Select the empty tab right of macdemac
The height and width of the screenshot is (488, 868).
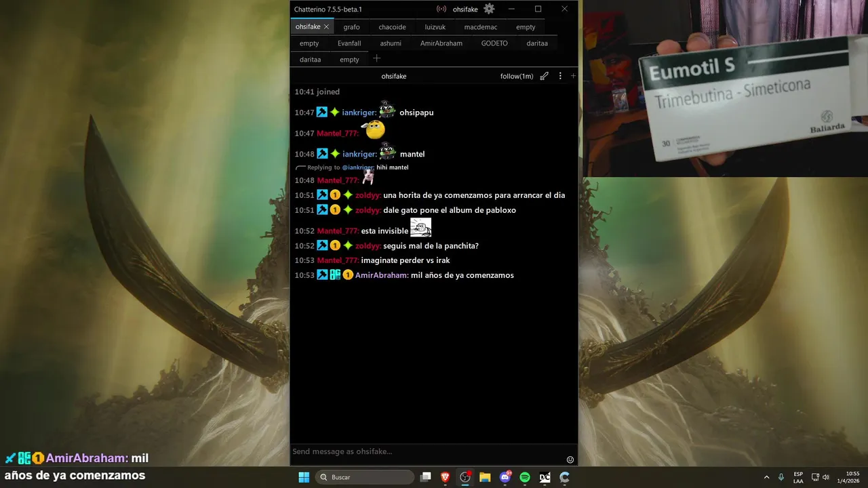[526, 27]
